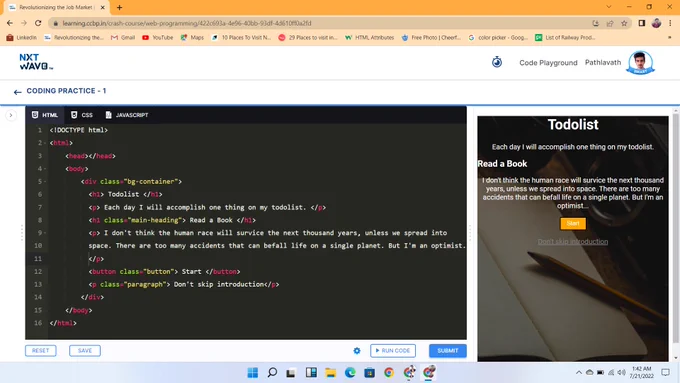Image resolution: width=680 pixels, height=383 pixels.
Task: Collapse code fold arrow on line 2
Action: (x=45, y=143)
